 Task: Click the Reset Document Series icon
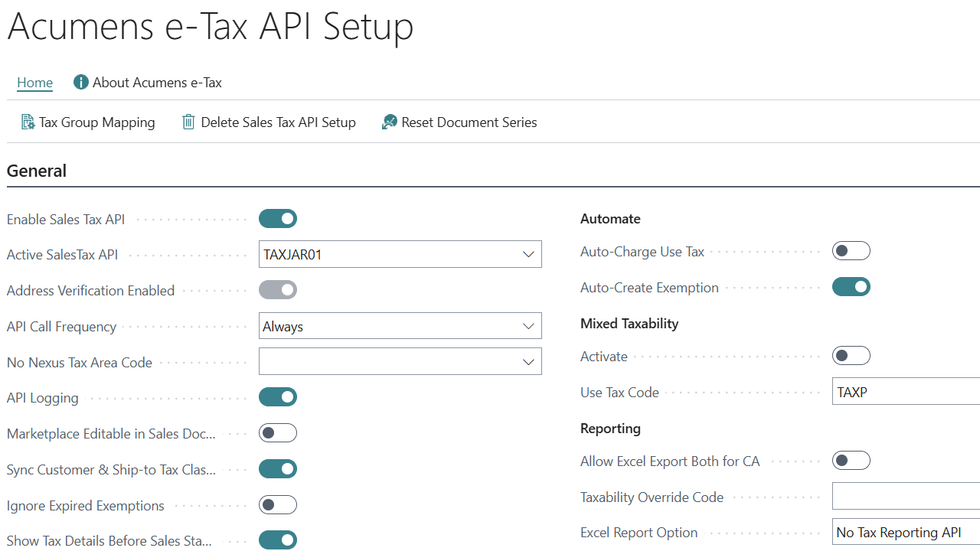click(390, 122)
